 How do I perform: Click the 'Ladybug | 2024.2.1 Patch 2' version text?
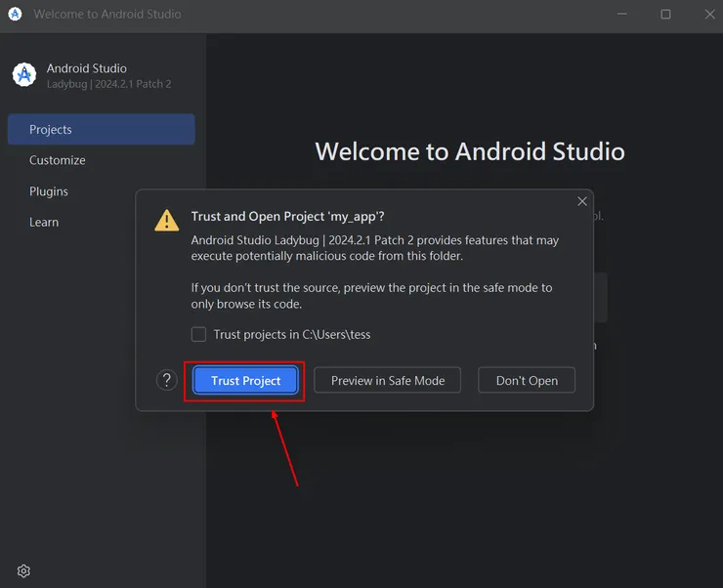[x=108, y=84]
